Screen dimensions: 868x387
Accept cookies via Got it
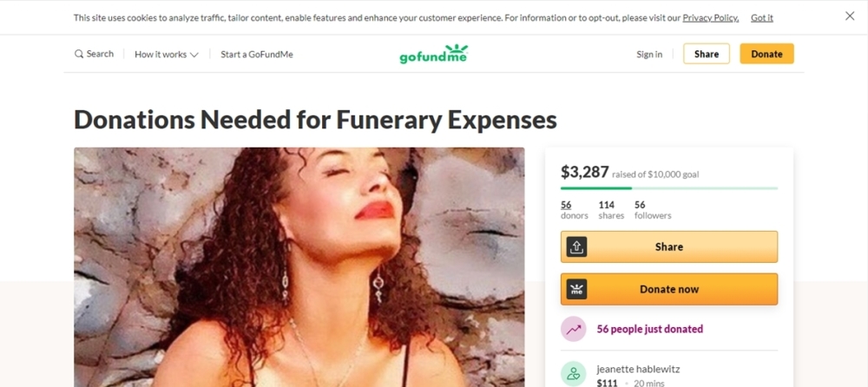click(762, 17)
